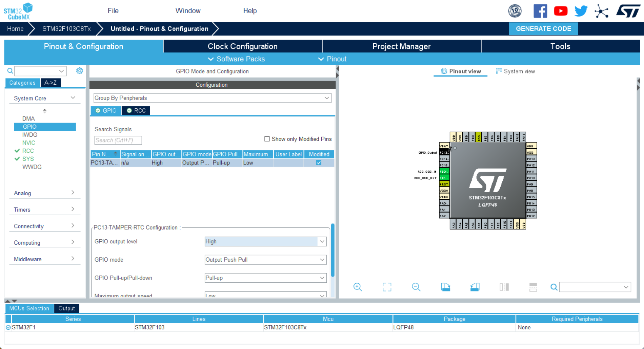644x349 pixels.
Task: Select NVIC under System Core
Action: 29,143
